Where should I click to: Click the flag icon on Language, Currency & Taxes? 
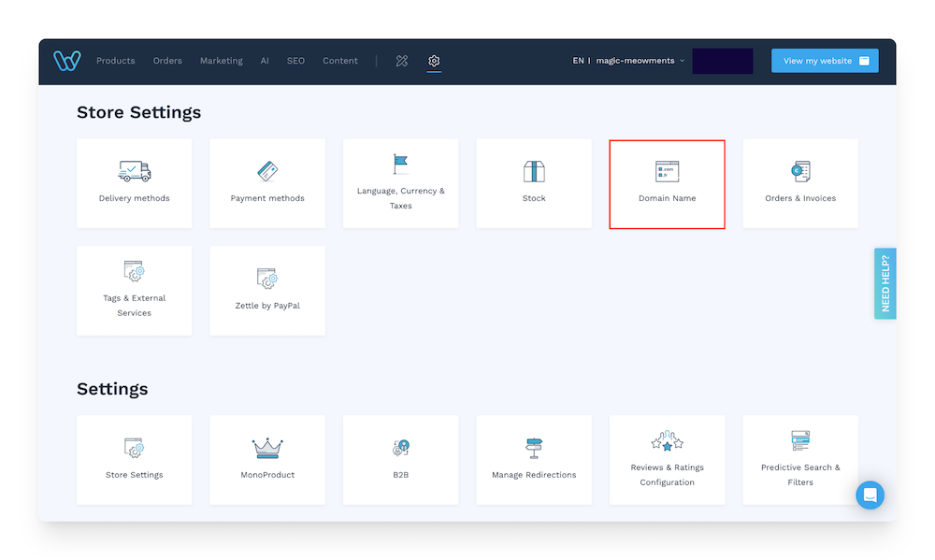[x=400, y=165]
